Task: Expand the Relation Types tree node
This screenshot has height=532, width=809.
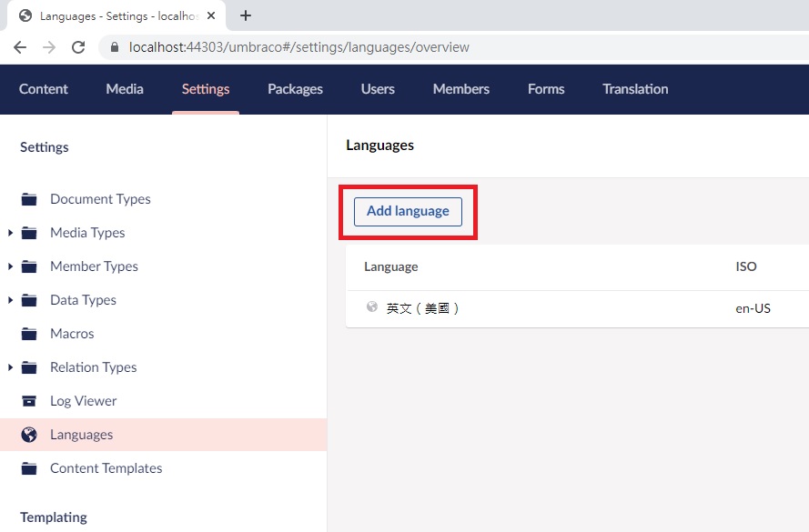Action: pyautogui.click(x=9, y=366)
